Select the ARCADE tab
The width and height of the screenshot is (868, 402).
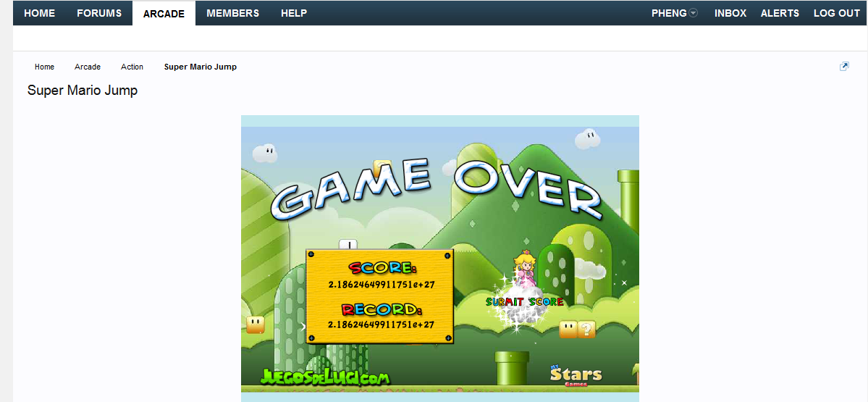pyautogui.click(x=164, y=14)
